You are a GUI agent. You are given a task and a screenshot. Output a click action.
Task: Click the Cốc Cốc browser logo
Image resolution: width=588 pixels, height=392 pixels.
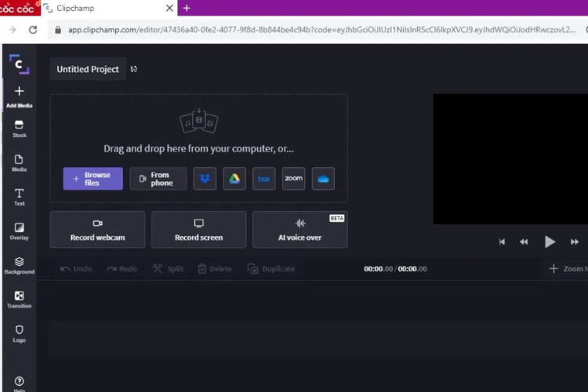pyautogui.click(x=19, y=8)
